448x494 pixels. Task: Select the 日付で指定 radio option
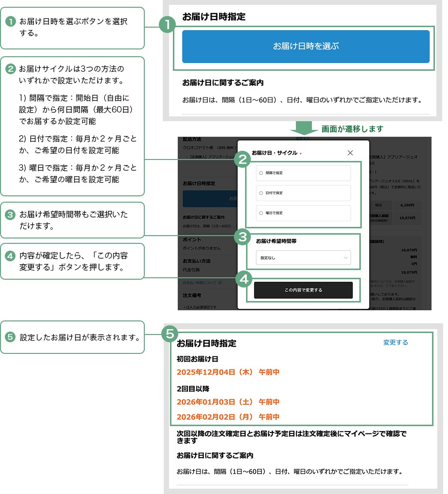pyautogui.click(x=262, y=193)
